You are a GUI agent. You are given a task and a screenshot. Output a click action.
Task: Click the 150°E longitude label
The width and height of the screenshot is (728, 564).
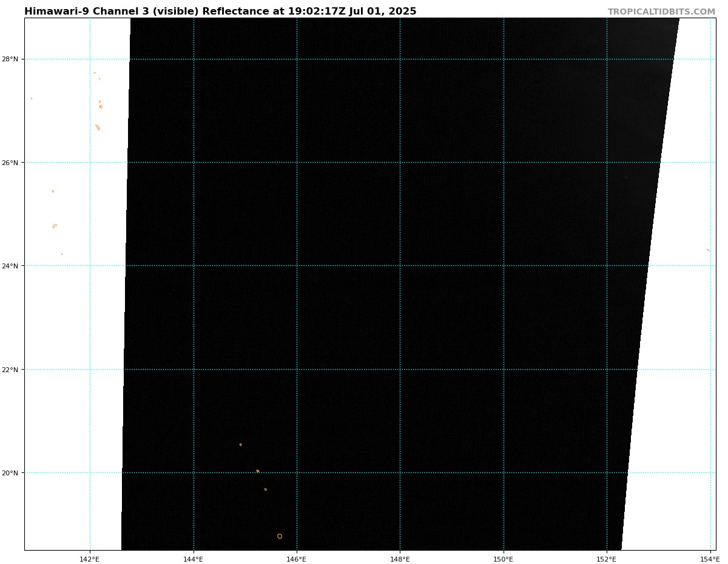pyautogui.click(x=504, y=559)
